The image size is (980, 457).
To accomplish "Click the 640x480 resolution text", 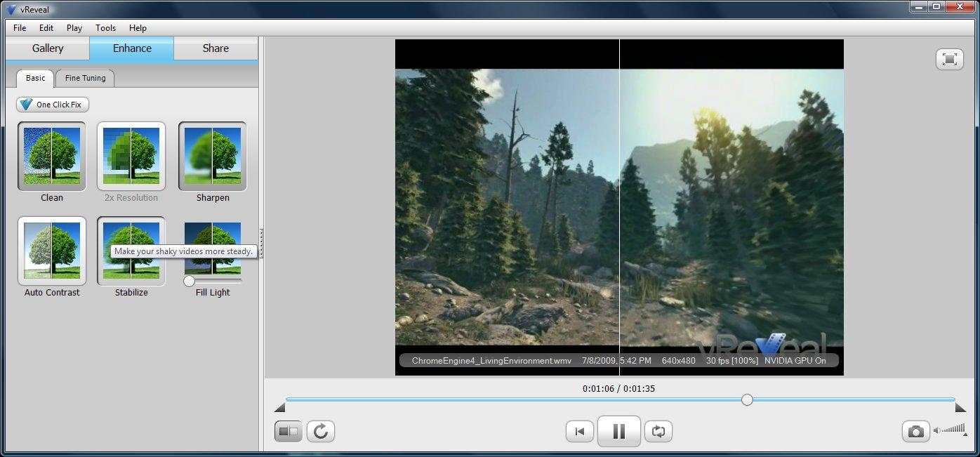I will pyautogui.click(x=678, y=360).
